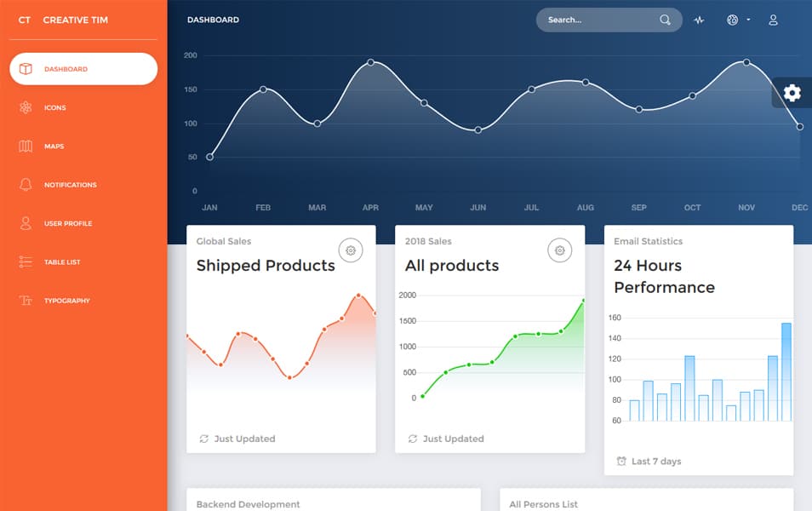Click refresh icon beside Just Updated on All products
The width and height of the screenshot is (812, 511).
pos(410,439)
